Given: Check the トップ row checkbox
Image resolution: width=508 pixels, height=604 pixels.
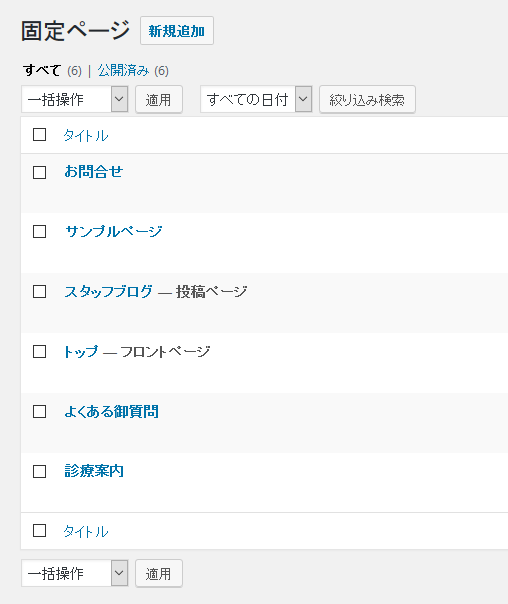Looking at the screenshot, I should click(x=40, y=352).
